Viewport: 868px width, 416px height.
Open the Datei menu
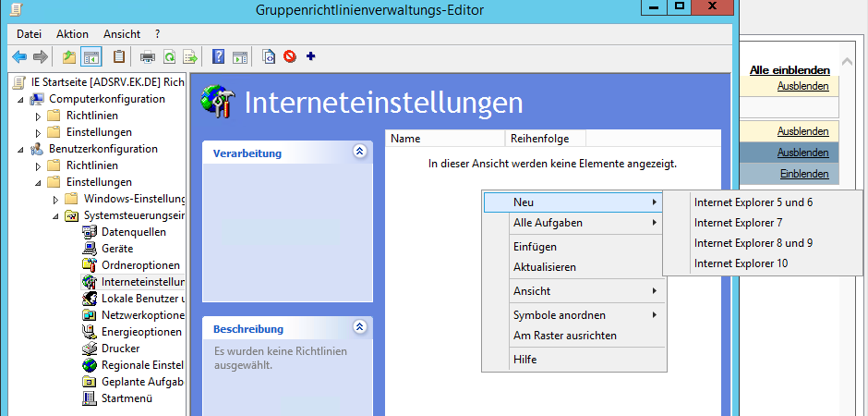(29, 34)
